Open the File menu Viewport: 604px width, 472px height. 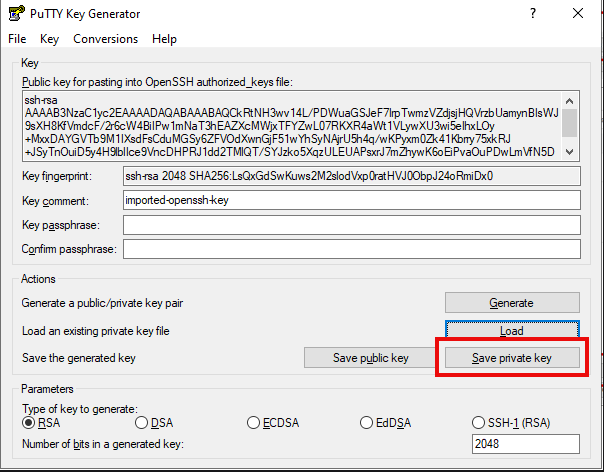[17, 39]
